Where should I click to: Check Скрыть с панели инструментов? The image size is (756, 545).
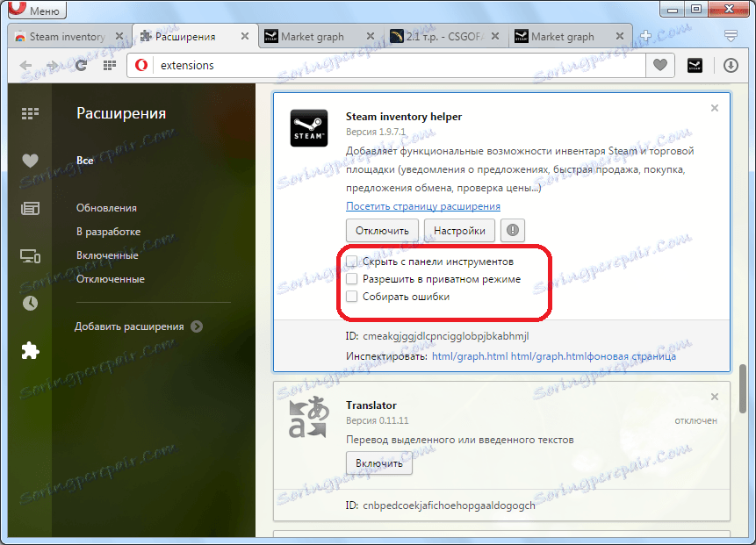(x=352, y=262)
